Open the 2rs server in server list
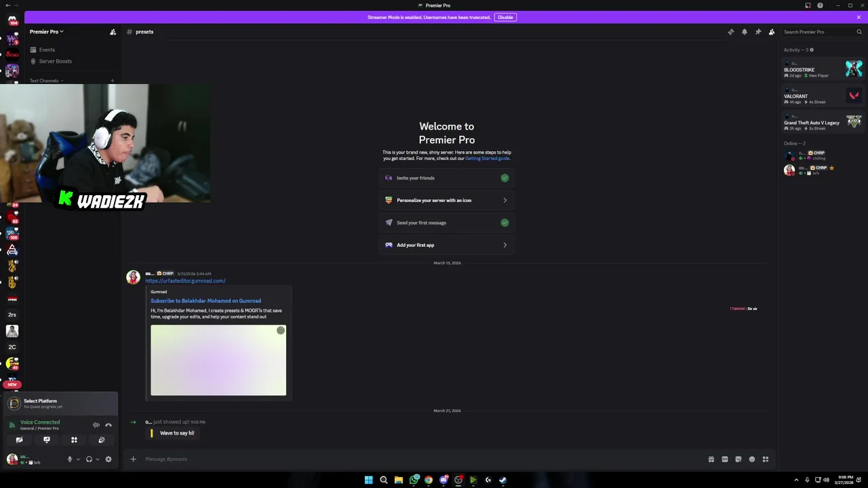Image resolution: width=868 pixels, height=488 pixels. [12, 315]
